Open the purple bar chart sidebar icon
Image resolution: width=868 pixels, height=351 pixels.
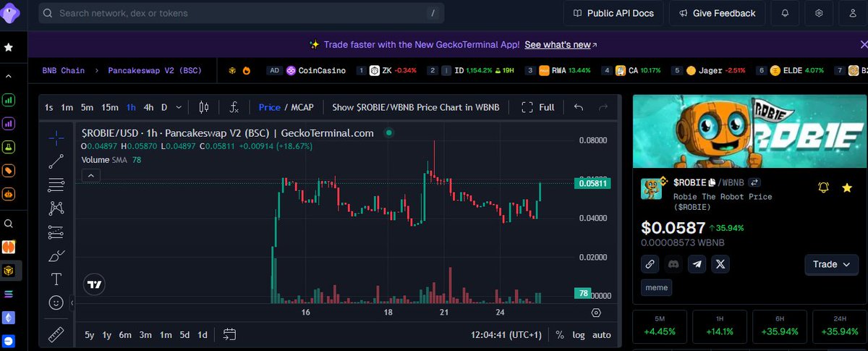[x=9, y=124]
